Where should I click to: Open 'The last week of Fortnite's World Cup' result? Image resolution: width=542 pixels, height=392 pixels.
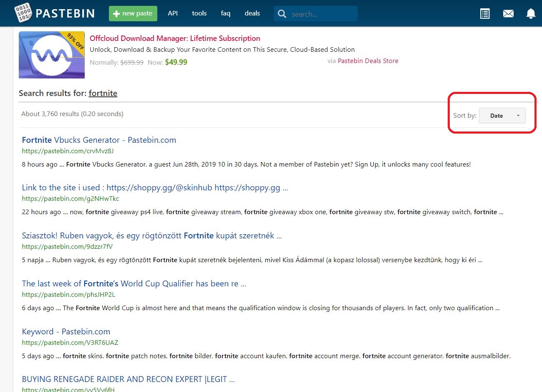click(x=134, y=283)
